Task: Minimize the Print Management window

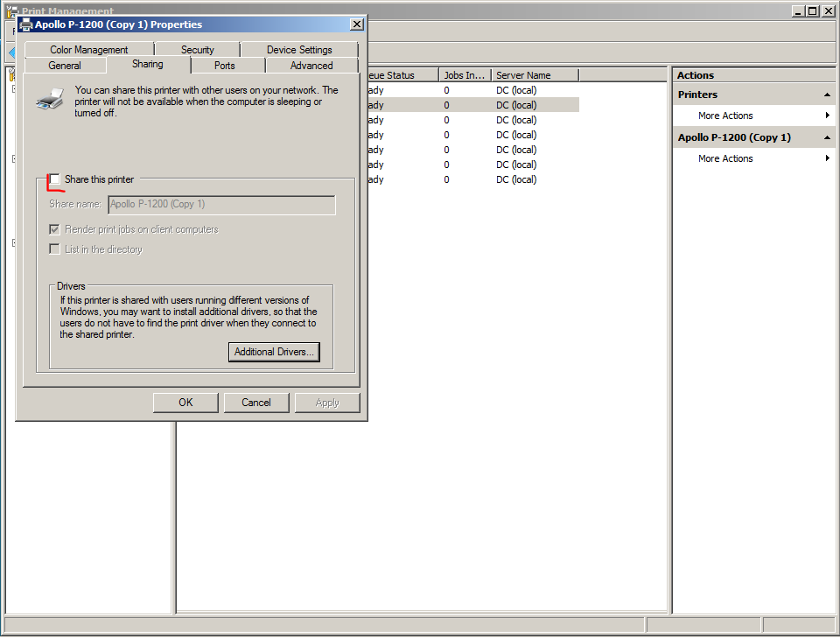Action: pos(798,11)
